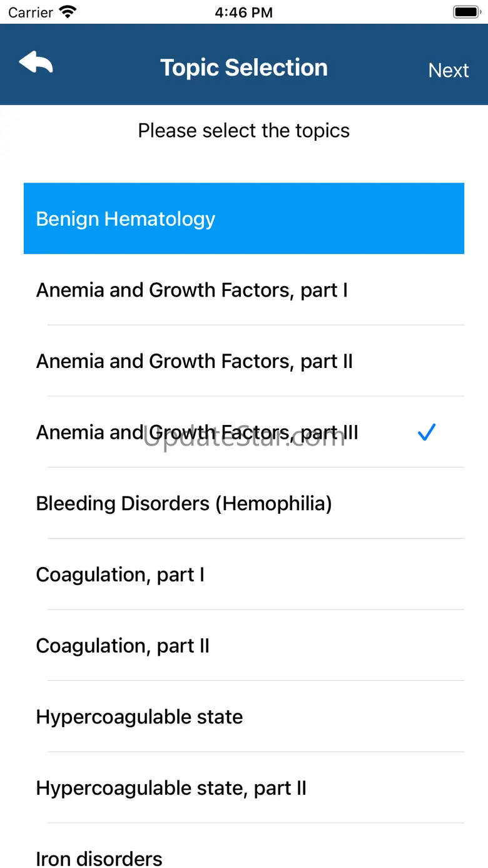Choose Bleeding Disorders (Hemophilia) topic

coord(183,503)
